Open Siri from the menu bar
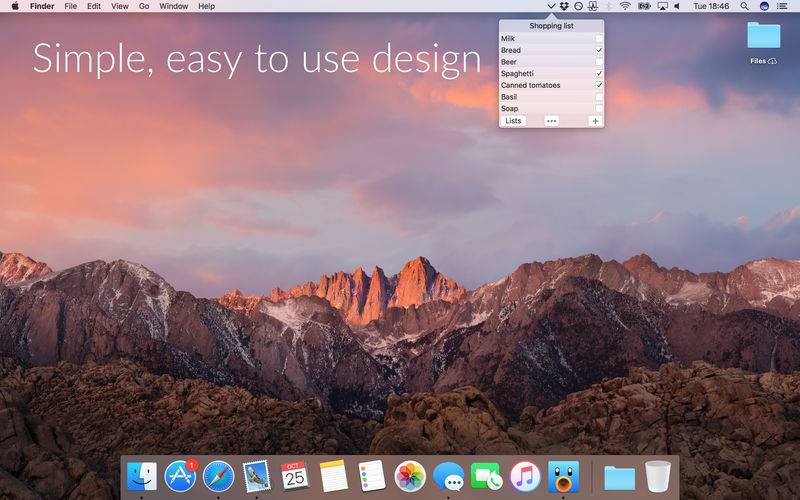The image size is (800, 500). (764, 6)
